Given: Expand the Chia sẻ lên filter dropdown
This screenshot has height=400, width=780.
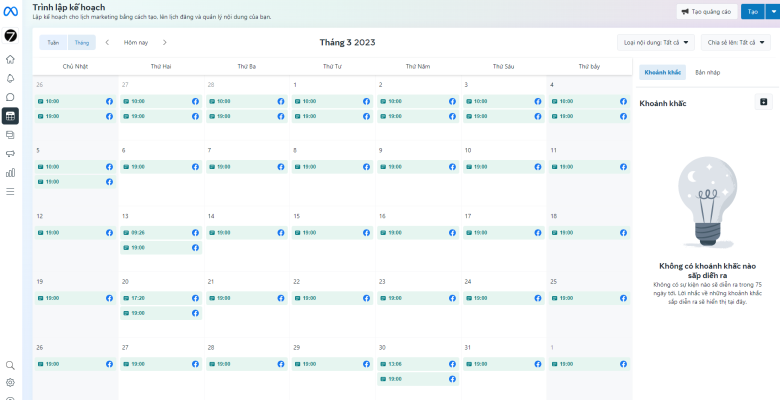Looking at the screenshot, I should (x=738, y=43).
